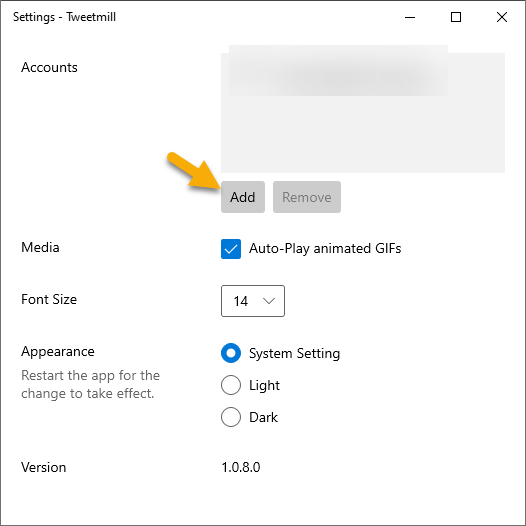Screen dimensions: 526x526
Task: Select the blurred account entry in list
Action: 338,70
